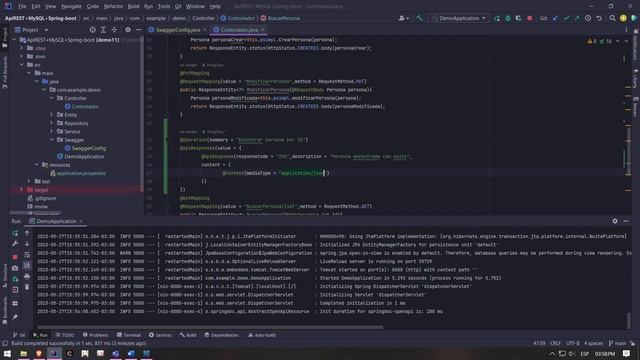Screen dimensions: 640x360
Task: Open the Terminal tool window button
Action: [x=129, y=335]
